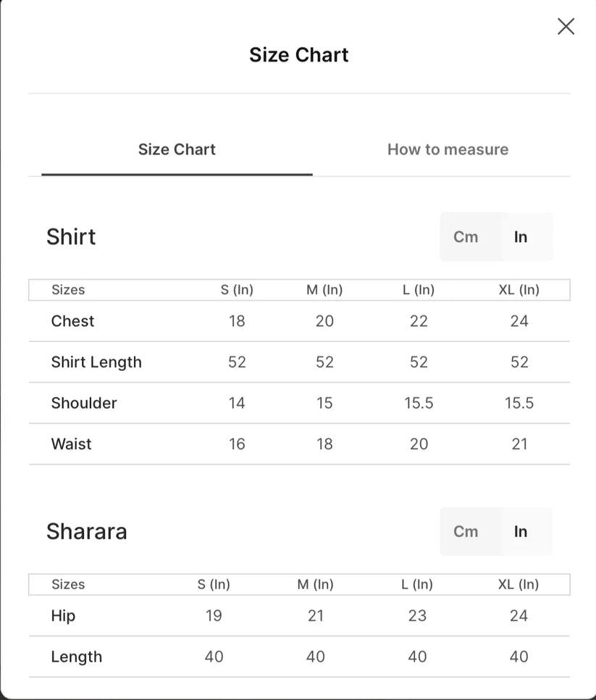The width and height of the screenshot is (596, 700).
Task: Click the Shirt Length row label
Action: click(x=96, y=362)
